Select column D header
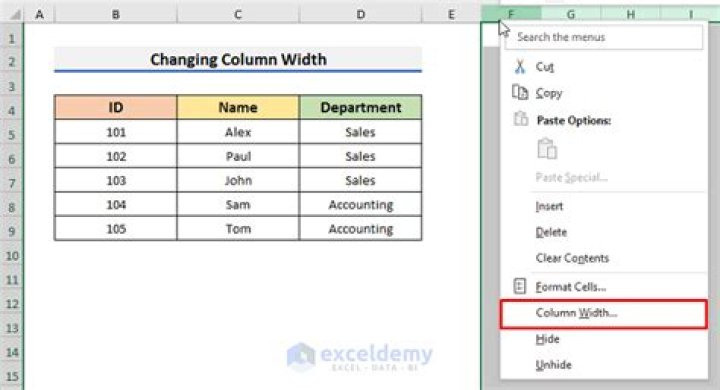This screenshot has height=390, width=720. click(x=360, y=15)
